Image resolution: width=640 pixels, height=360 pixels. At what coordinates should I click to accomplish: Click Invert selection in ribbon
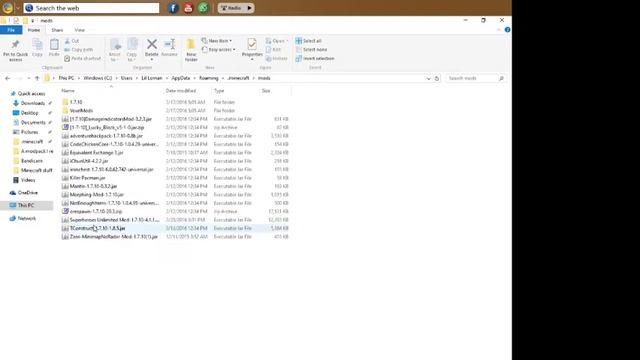(x=315, y=59)
